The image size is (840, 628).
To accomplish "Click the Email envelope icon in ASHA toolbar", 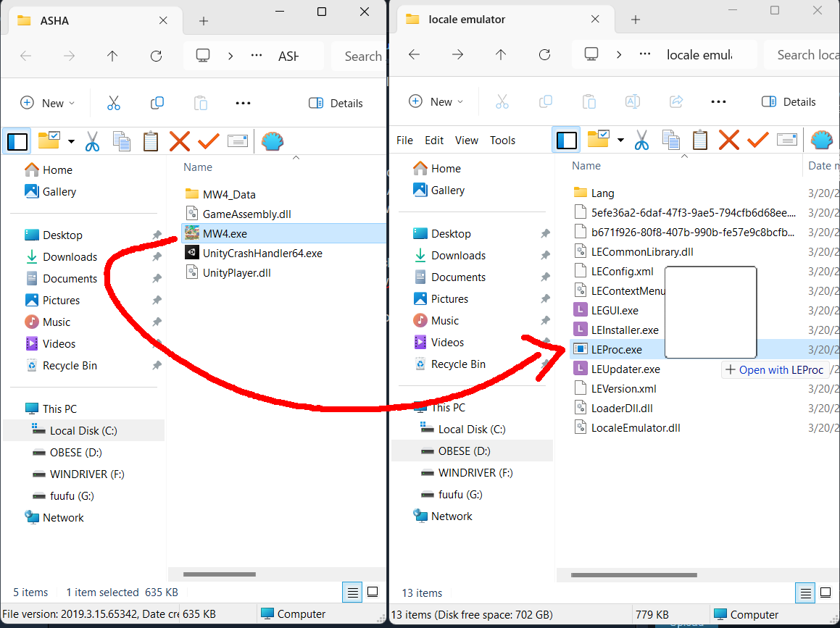I will 237,141.
